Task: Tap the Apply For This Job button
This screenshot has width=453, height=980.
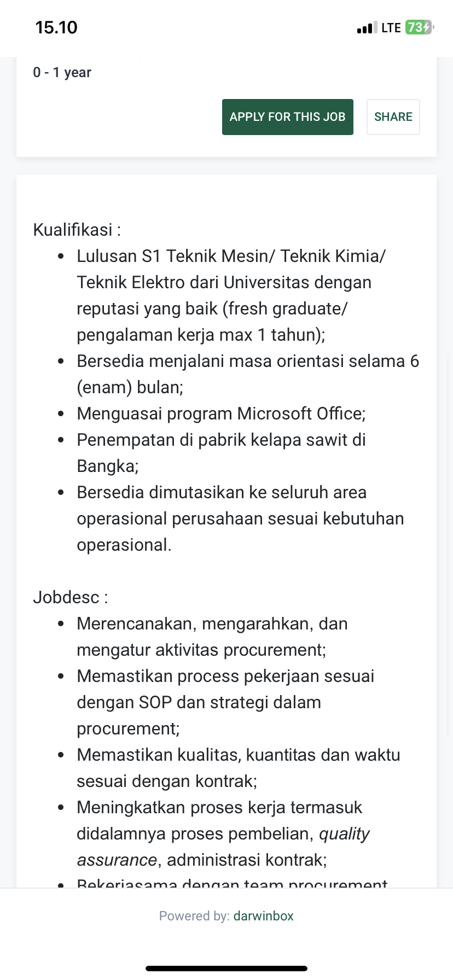Action: [287, 116]
